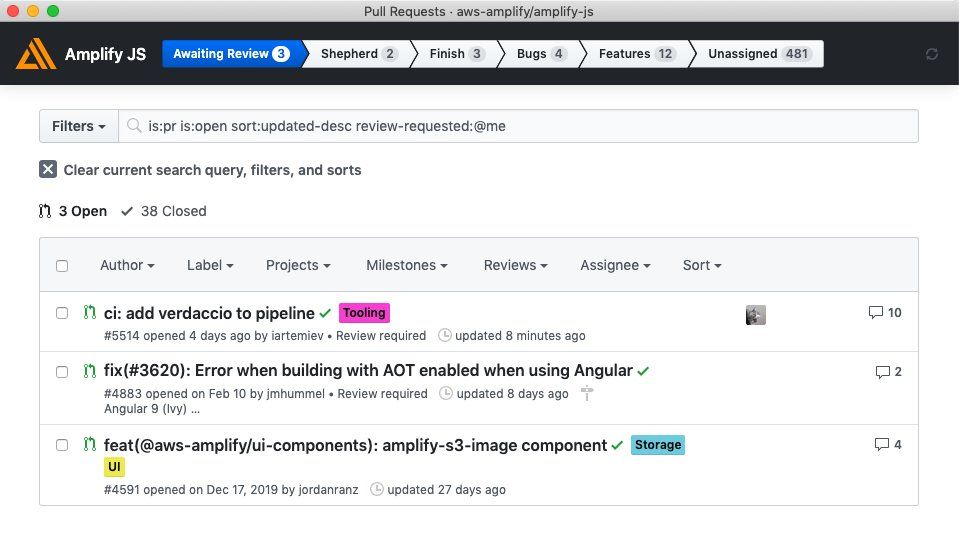Click green check status on Angular AOT PR
959x544 pixels.
coord(643,371)
